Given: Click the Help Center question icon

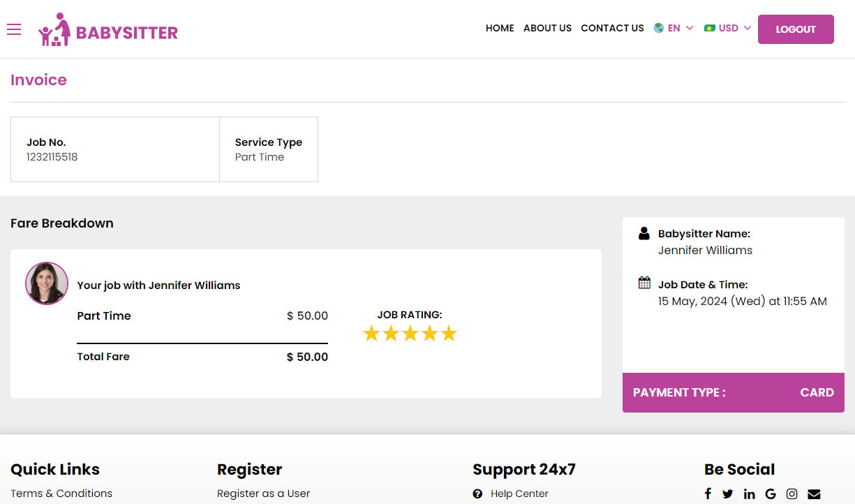Looking at the screenshot, I should tap(477, 494).
